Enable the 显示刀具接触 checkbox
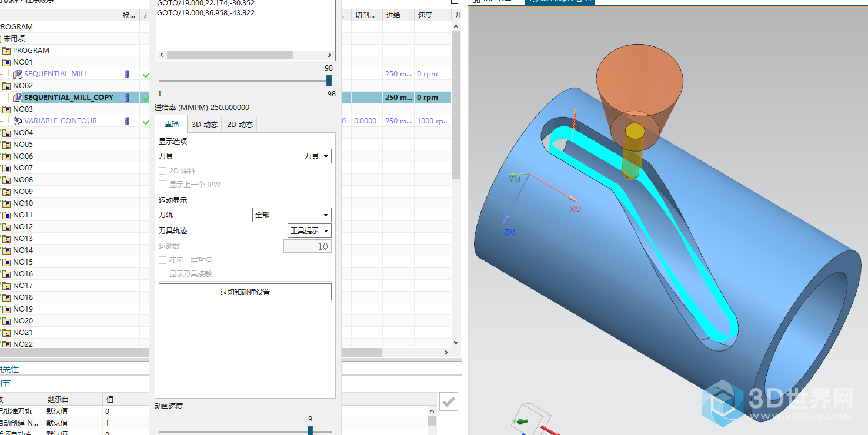The width and height of the screenshot is (868, 435). click(163, 273)
